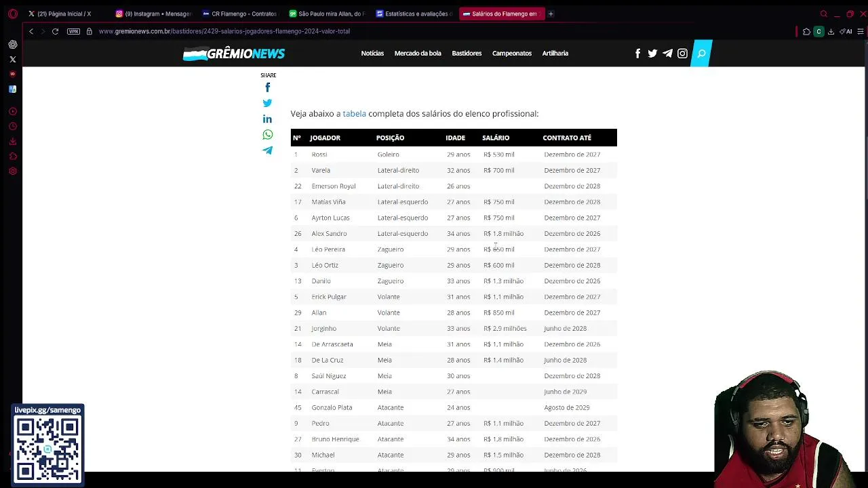The height and width of the screenshot is (488, 868).
Task: Switch to the São Paulo mira Allan tab
Action: (327, 14)
